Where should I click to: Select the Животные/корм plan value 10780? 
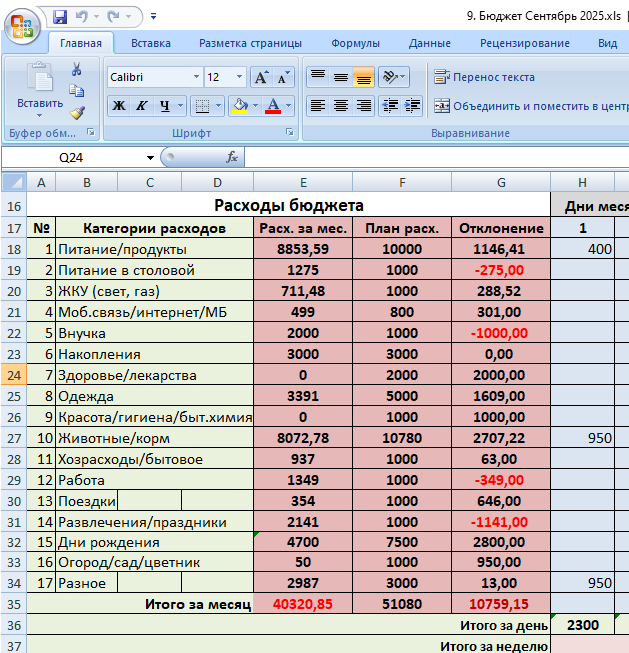coord(402,438)
